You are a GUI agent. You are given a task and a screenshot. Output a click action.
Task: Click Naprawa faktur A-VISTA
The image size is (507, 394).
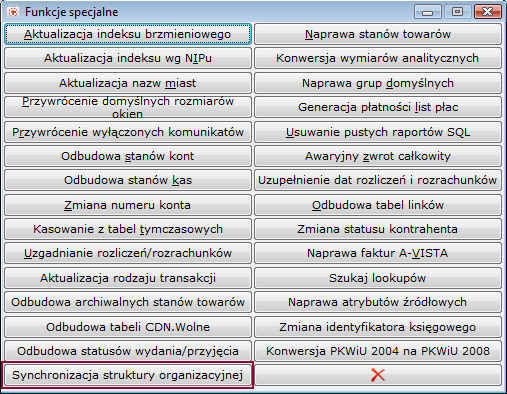pos(378,253)
